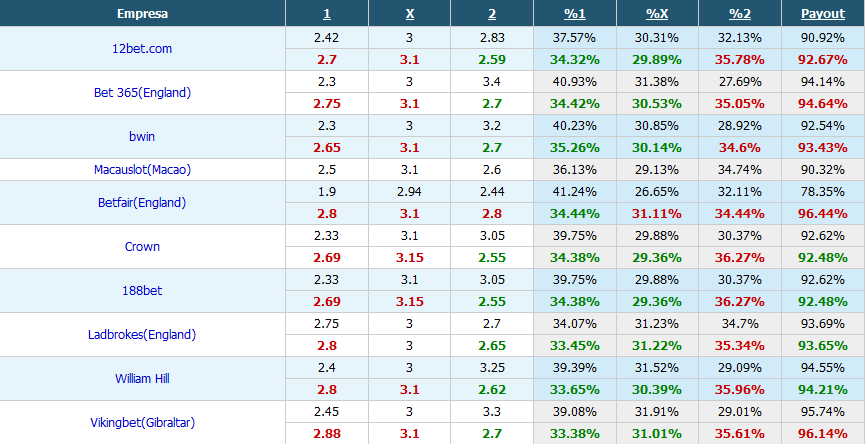Click the '%X' column header link

657,14
